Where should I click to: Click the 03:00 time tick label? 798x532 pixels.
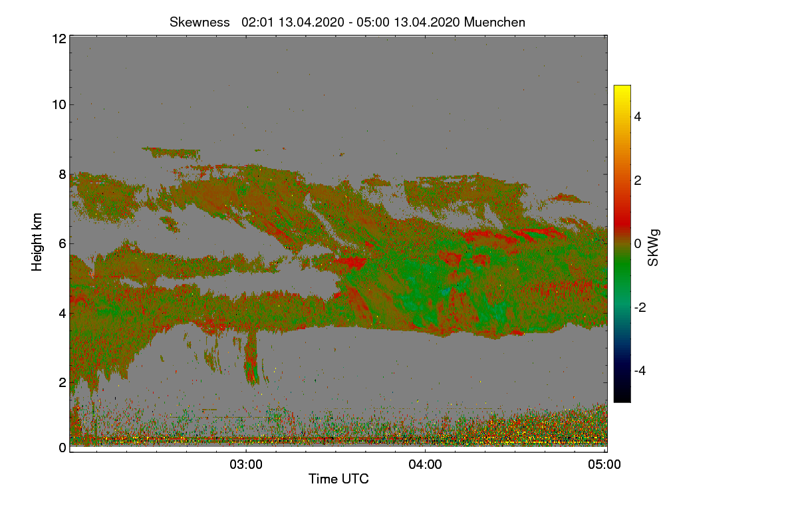pyautogui.click(x=246, y=465)
